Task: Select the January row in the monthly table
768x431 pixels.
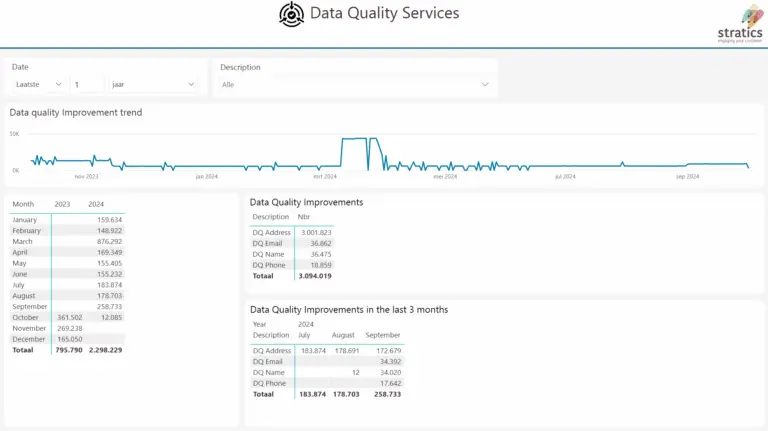Action: pyautogui.click(x=25, y=219)
